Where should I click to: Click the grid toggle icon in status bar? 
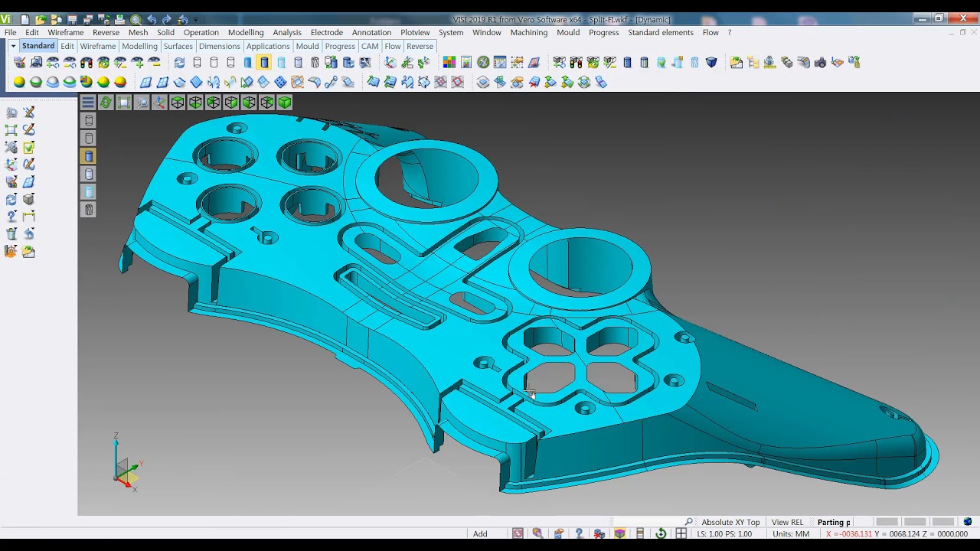(x=681, y=533)
